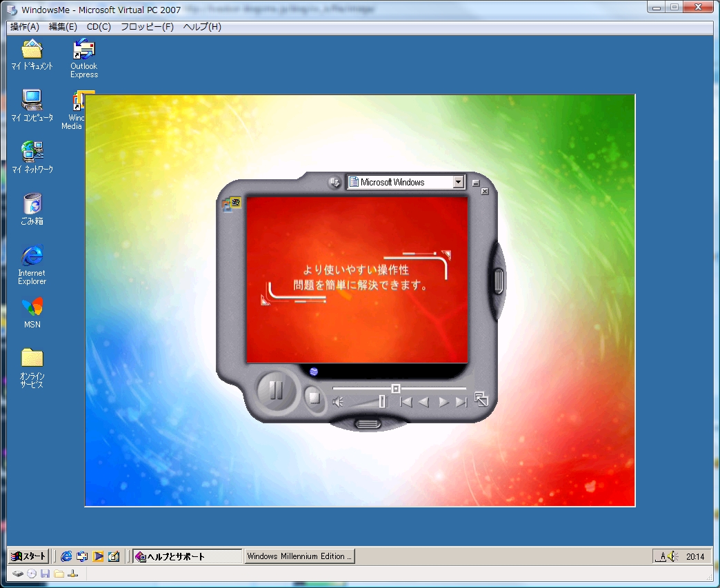Open the ヘルプ(H) menu
This screenshot has width=720, height=588.
point(202,27)
